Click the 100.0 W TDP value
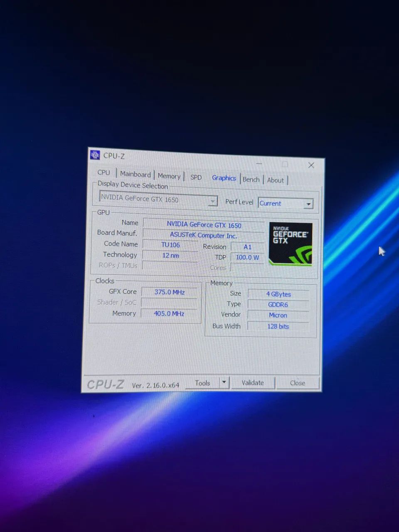 247,257
